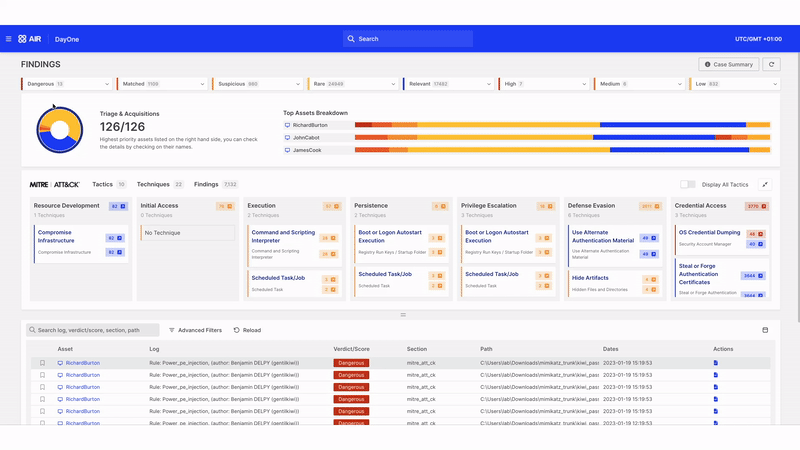Click the Case Summary button
The width and height of the screenshot is (800, 450).
pos(728,64)
